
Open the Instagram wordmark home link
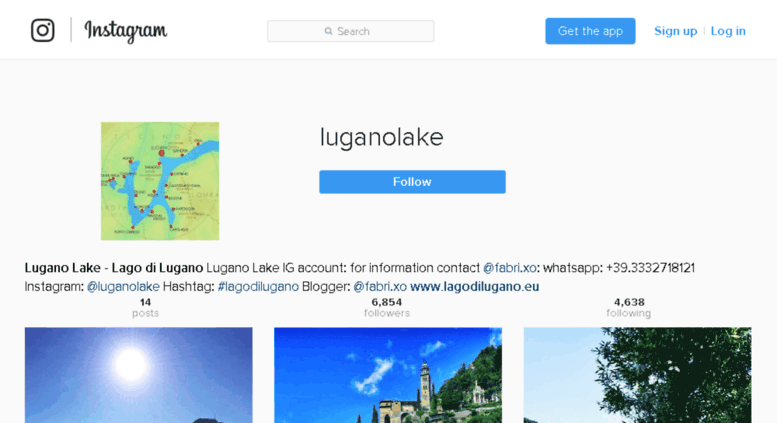coord(126,31)
